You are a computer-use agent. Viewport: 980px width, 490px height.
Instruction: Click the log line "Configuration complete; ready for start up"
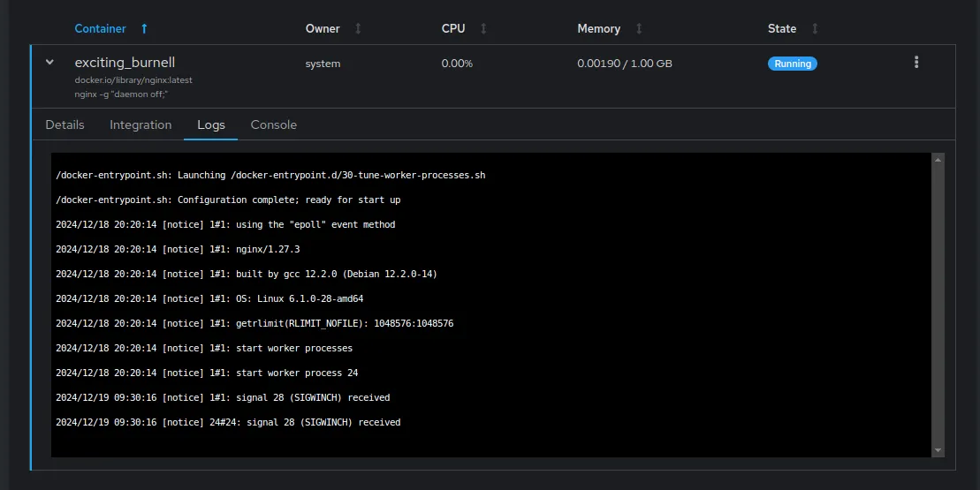(x=228, y=200)
